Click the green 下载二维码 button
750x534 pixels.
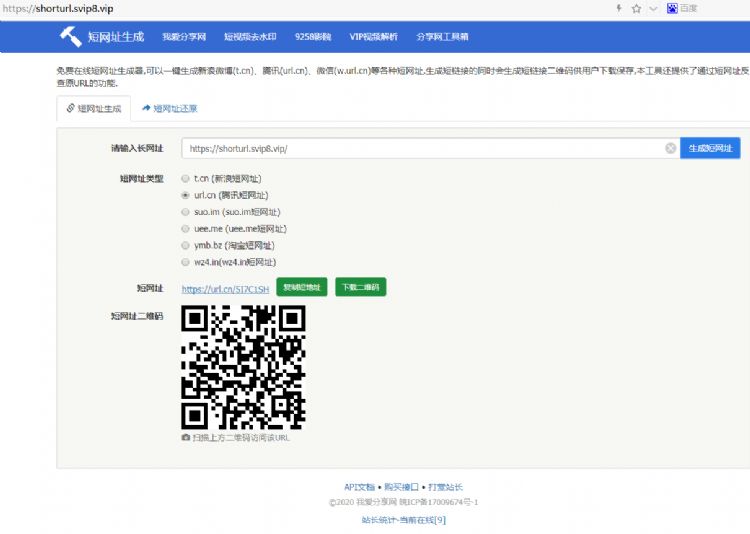[361, 287]
